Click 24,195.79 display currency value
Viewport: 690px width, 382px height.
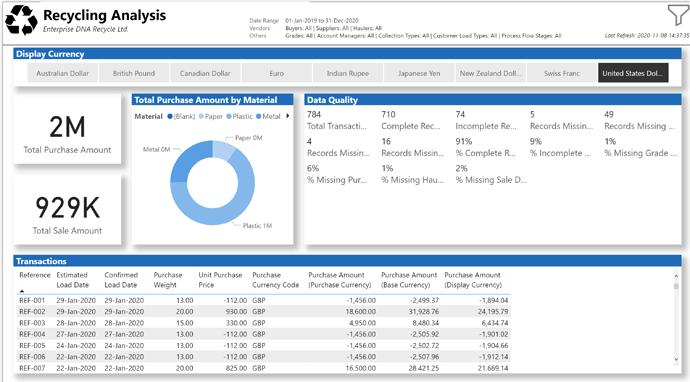coord(493,312)
